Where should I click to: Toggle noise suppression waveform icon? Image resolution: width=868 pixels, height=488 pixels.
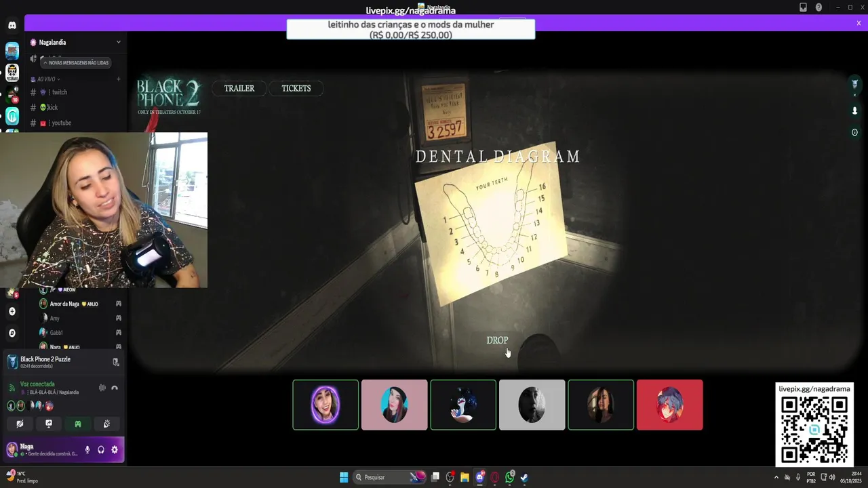[102, 388]
